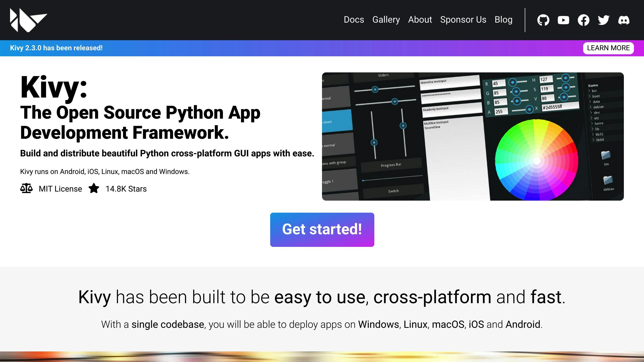Click the Get started! button
Screen dimensions: 644x362
[x=322, y=230]
